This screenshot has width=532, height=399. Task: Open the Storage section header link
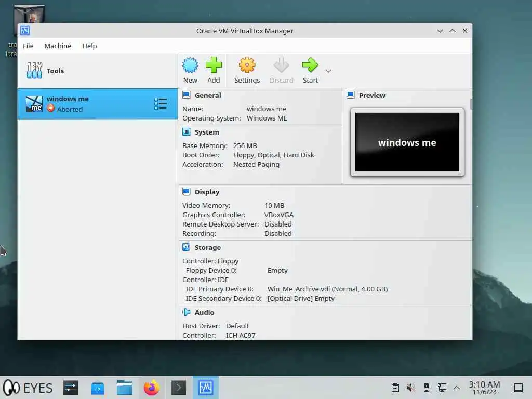coord(208,248)
